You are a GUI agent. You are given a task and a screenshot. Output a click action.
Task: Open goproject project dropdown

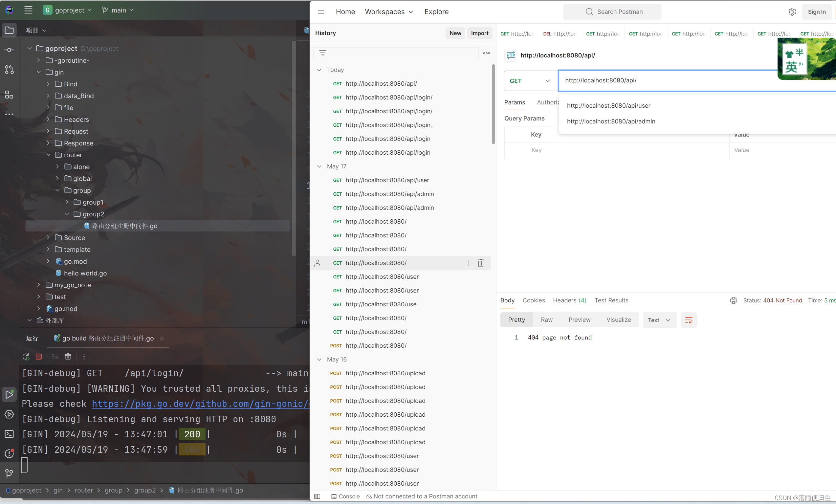tap(67, 10)
